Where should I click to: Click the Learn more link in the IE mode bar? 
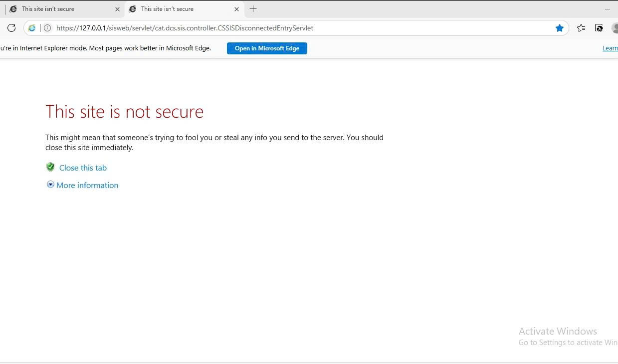coord(610,48)
